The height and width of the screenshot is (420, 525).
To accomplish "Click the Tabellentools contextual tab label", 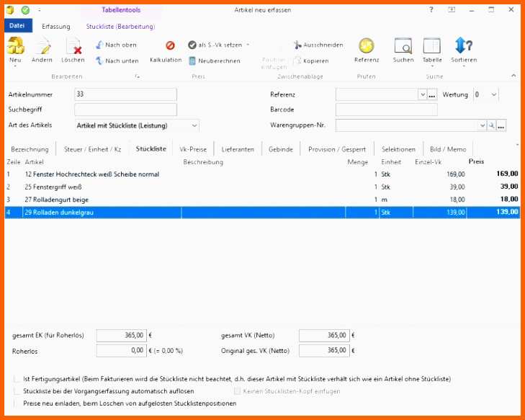I will (x=121, y=10).
